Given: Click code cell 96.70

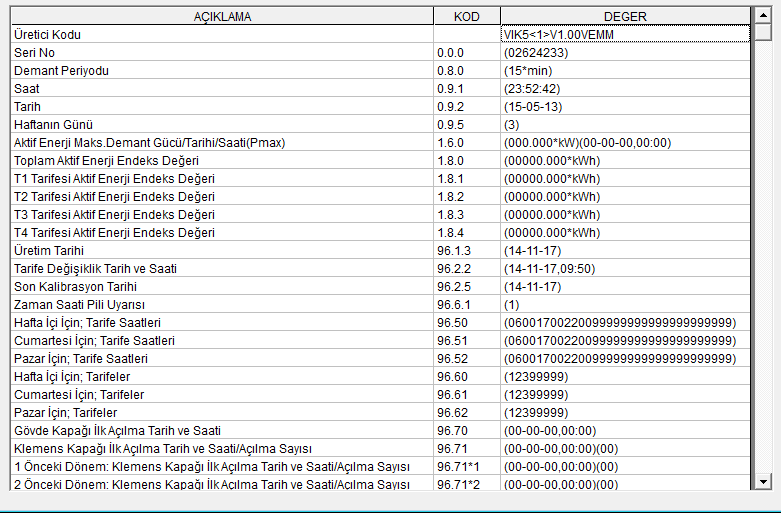Looking at the screenshot, I should point(467,430).
